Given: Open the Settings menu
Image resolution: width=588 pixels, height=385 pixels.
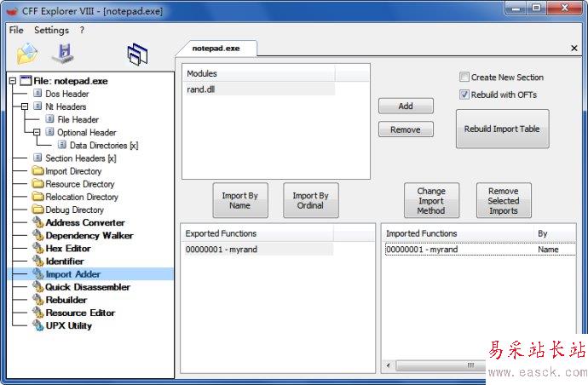Looking at the screenshot, I should [51, 30].
